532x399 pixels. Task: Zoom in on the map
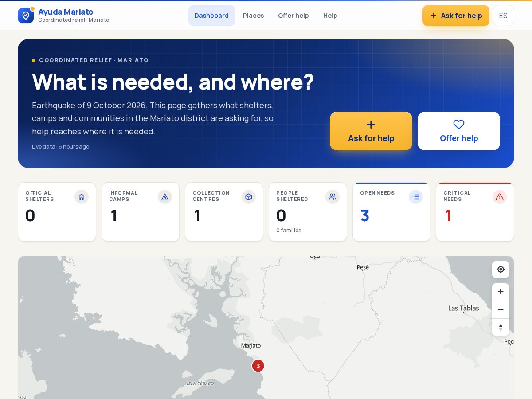tap(501, 292)
